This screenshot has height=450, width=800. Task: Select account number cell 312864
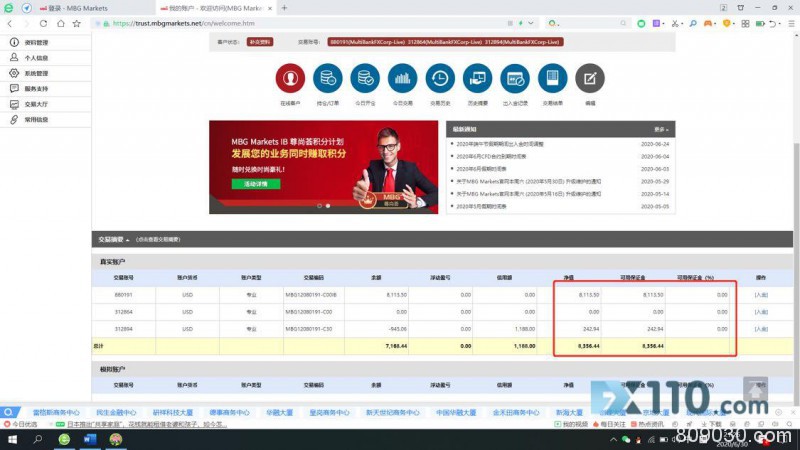[x=123, y=312]
